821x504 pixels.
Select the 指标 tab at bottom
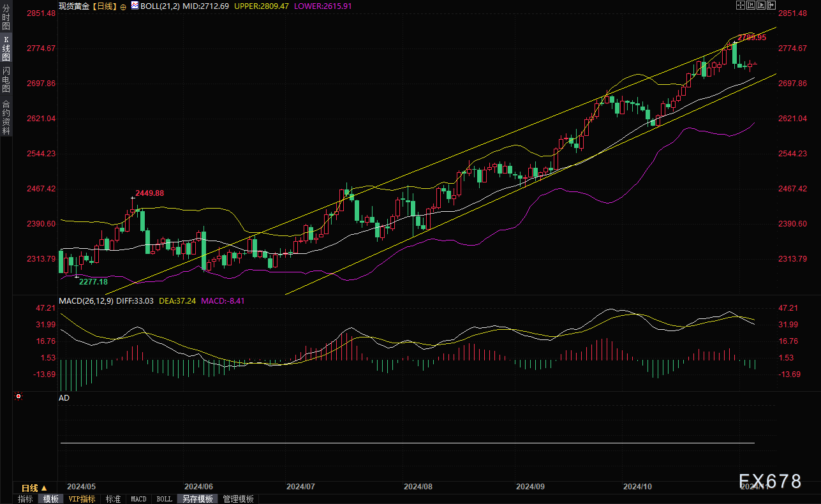coord(25,499)
